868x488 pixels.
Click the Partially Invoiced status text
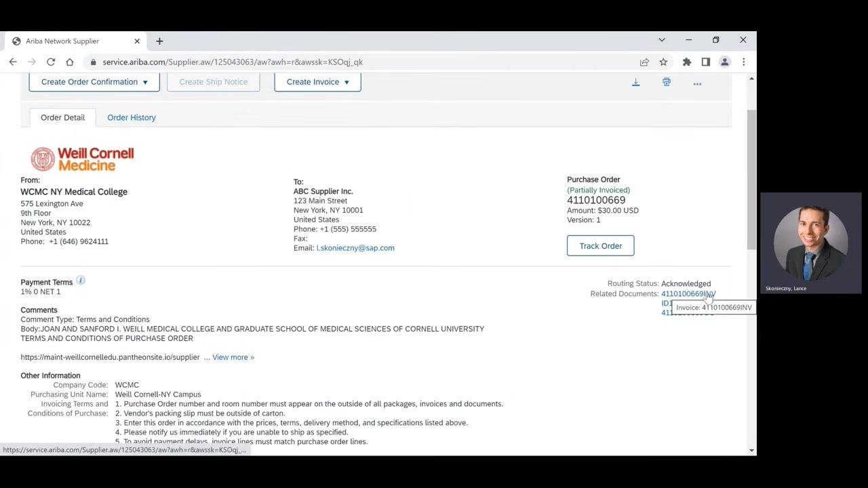pyautogui.click(x=598, y=190)
